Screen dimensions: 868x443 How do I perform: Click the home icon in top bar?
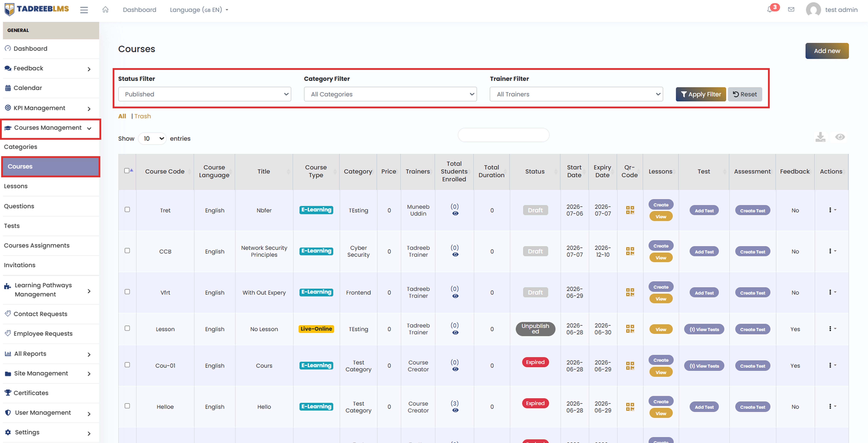(x=105, y=9)
